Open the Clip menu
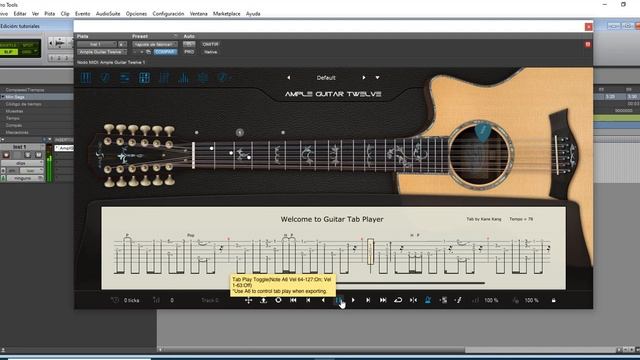Viewport: 640px width, 360px height. (65, 13)
